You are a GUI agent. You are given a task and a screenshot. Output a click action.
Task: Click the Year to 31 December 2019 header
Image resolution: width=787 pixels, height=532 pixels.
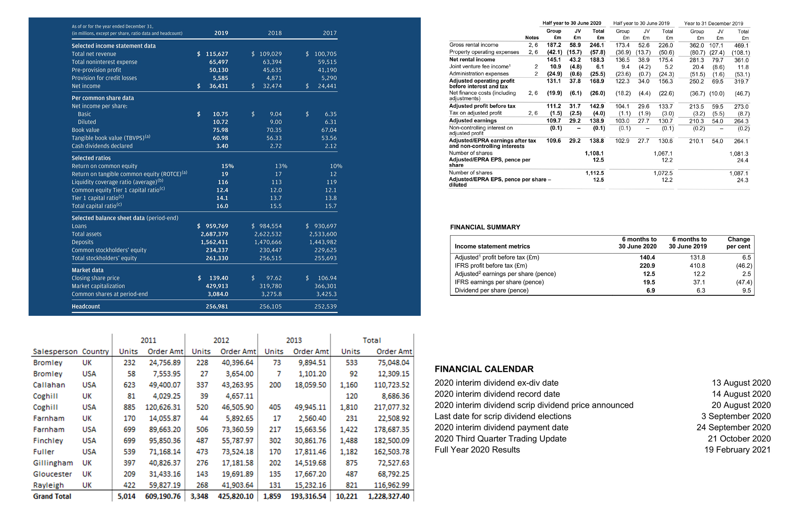coord(713,23)
